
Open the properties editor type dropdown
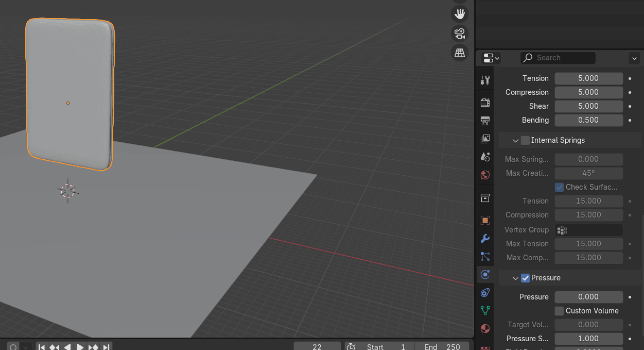(491, 58)
